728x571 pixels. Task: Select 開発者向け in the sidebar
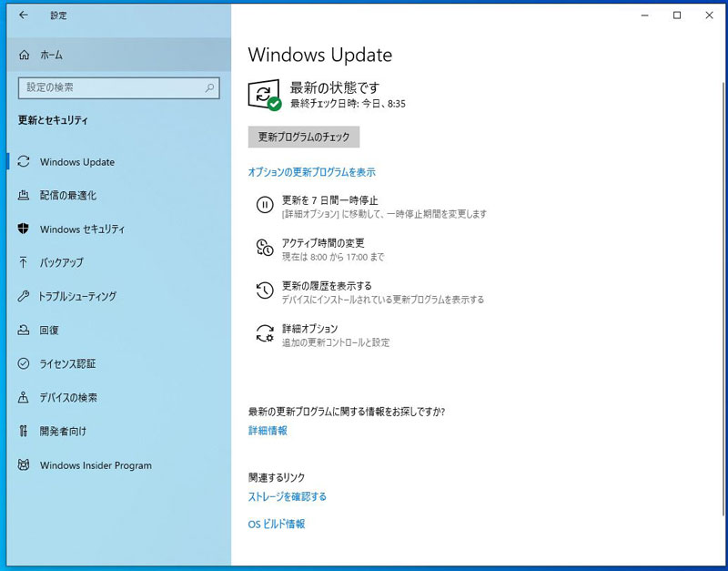tap(119, 431)
